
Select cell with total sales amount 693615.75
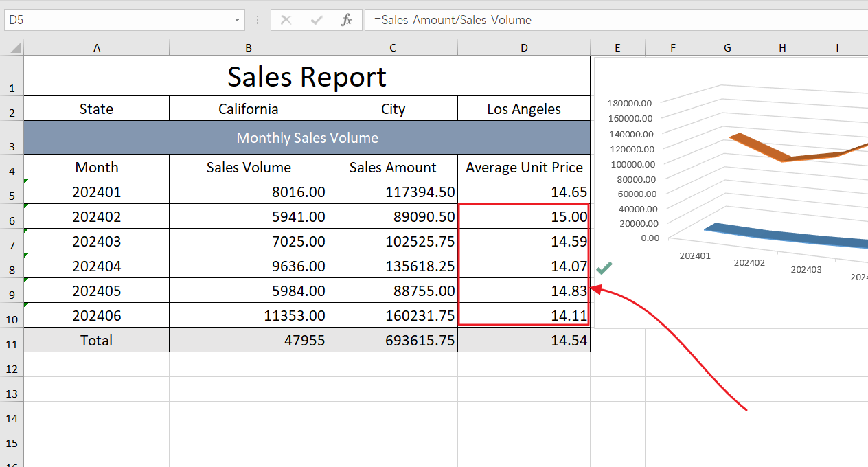click(x=393, y=341)
